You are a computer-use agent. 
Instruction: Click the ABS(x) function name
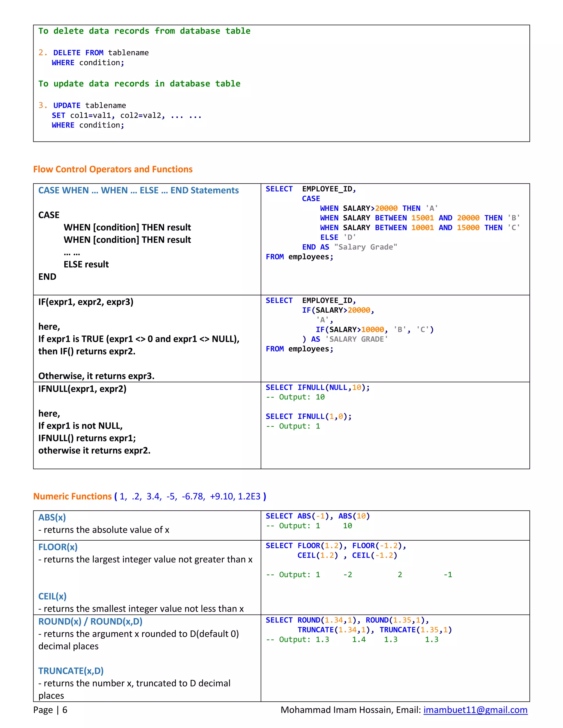coord(52,517)
